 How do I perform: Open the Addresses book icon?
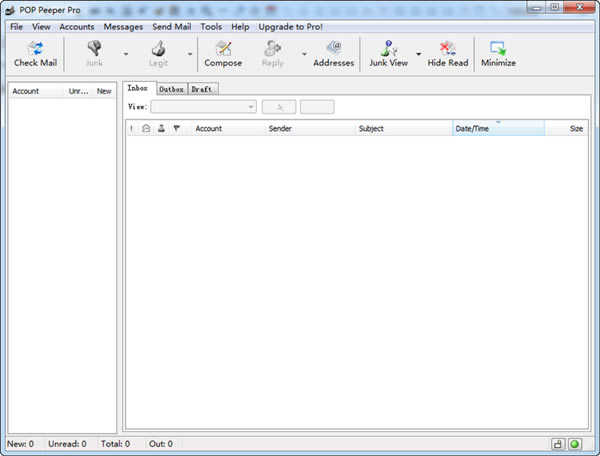point(333,53)
